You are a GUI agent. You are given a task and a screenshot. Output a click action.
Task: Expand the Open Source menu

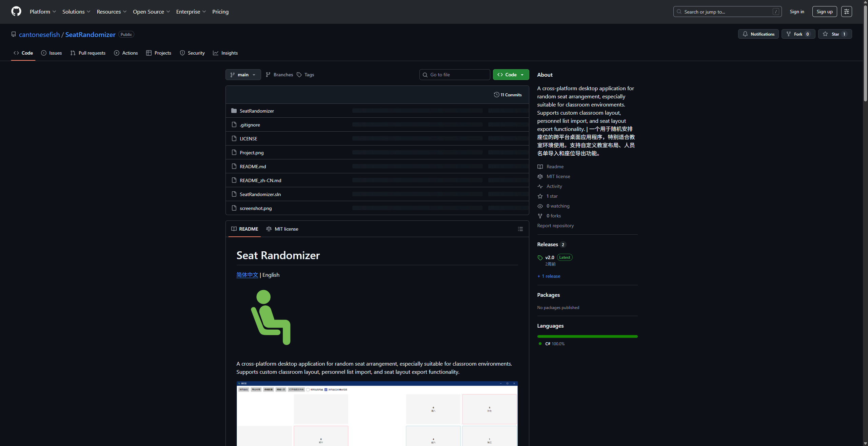tap(151, 12)
